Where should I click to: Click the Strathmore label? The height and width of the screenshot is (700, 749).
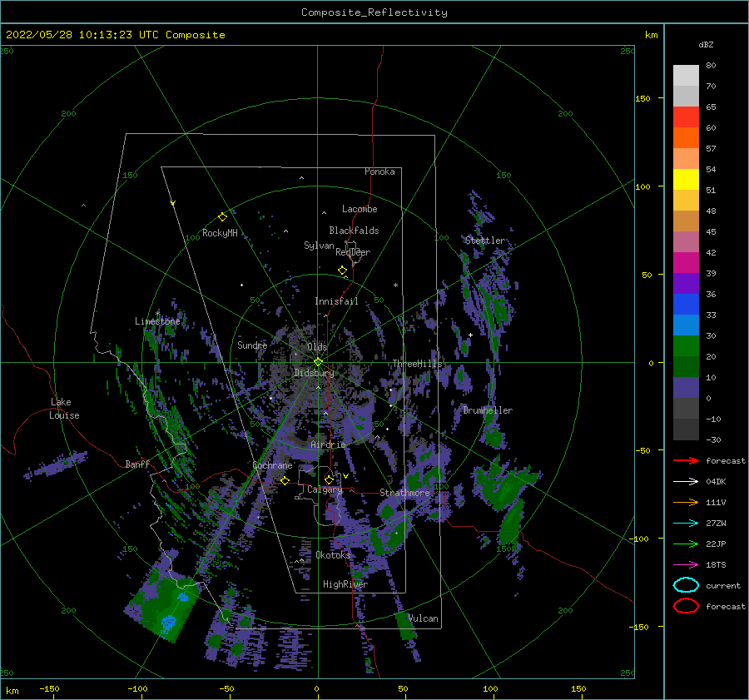pyautogui.click(x=404, y=493)
